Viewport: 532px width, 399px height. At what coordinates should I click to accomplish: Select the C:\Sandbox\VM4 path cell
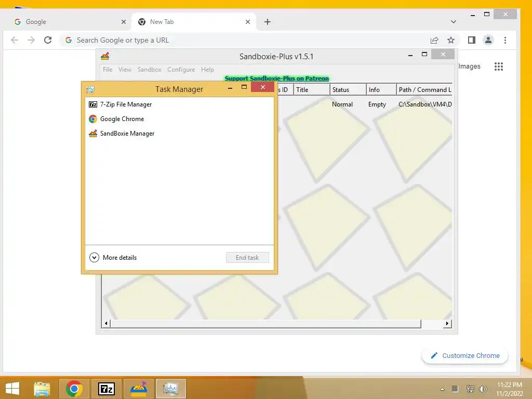point(425,104)
